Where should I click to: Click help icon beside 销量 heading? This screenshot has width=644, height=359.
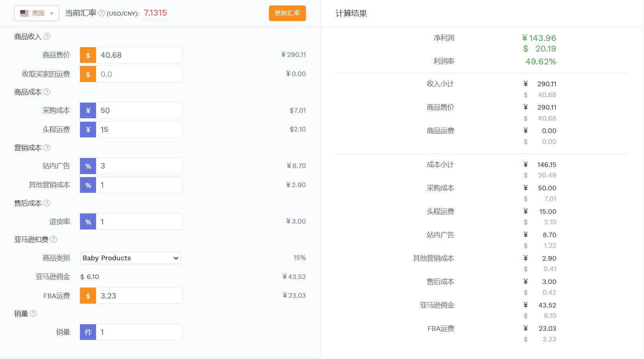33,314
